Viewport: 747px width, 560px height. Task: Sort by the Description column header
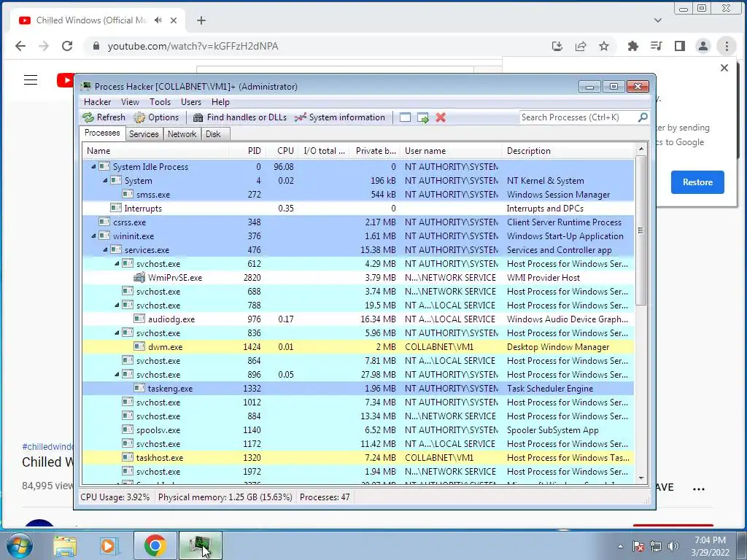568,151
